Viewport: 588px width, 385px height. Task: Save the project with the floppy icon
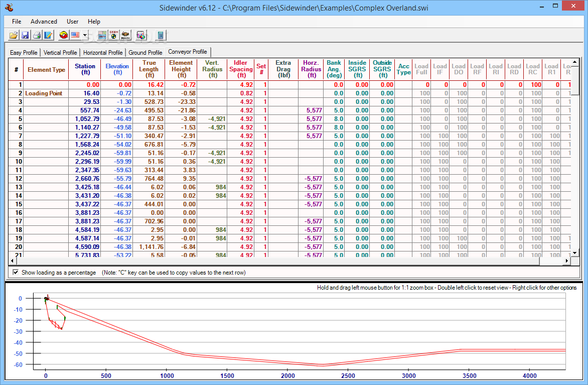pyautogui.click(x=25, y=35)
